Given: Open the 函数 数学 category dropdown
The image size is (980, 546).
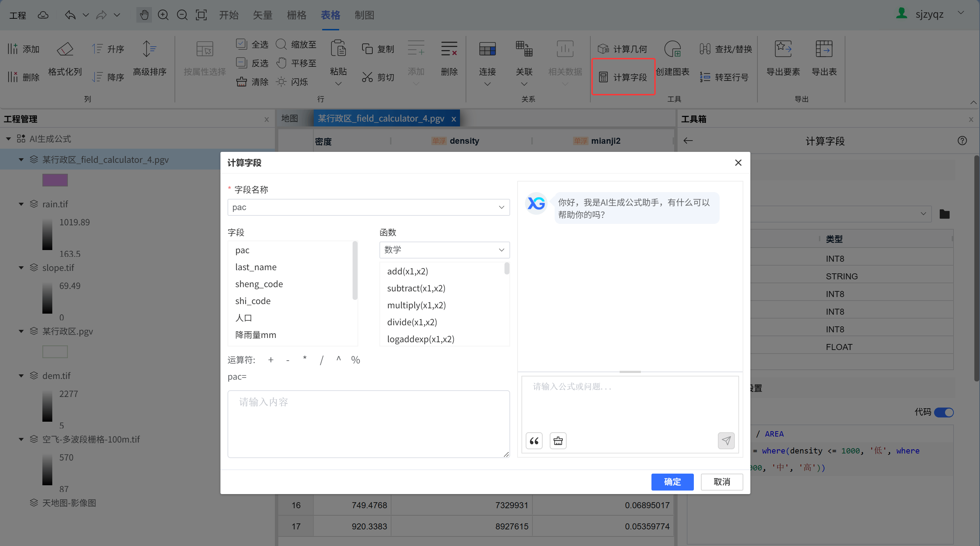Looking at the screenshot, I should (x=444, y=250).
